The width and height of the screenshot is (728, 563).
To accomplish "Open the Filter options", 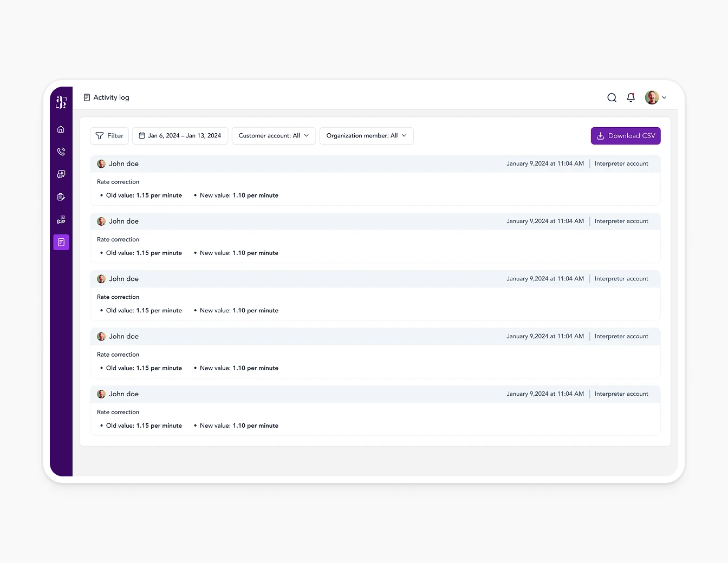I will [x=109, y=136].
